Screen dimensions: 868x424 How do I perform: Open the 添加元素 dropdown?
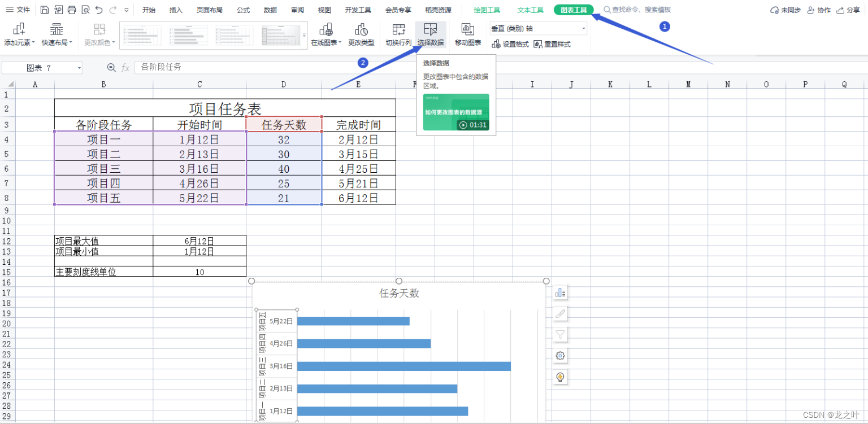pos(19,35)
